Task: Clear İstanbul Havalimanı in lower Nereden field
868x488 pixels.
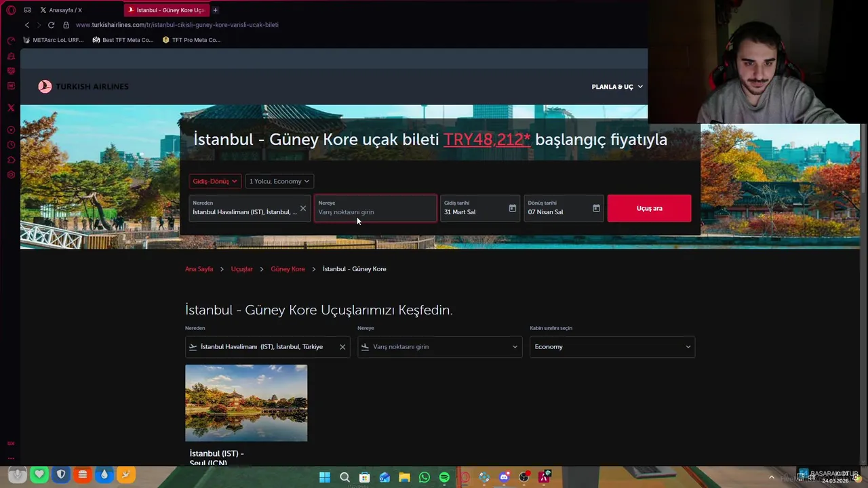Action: (342, 347)
